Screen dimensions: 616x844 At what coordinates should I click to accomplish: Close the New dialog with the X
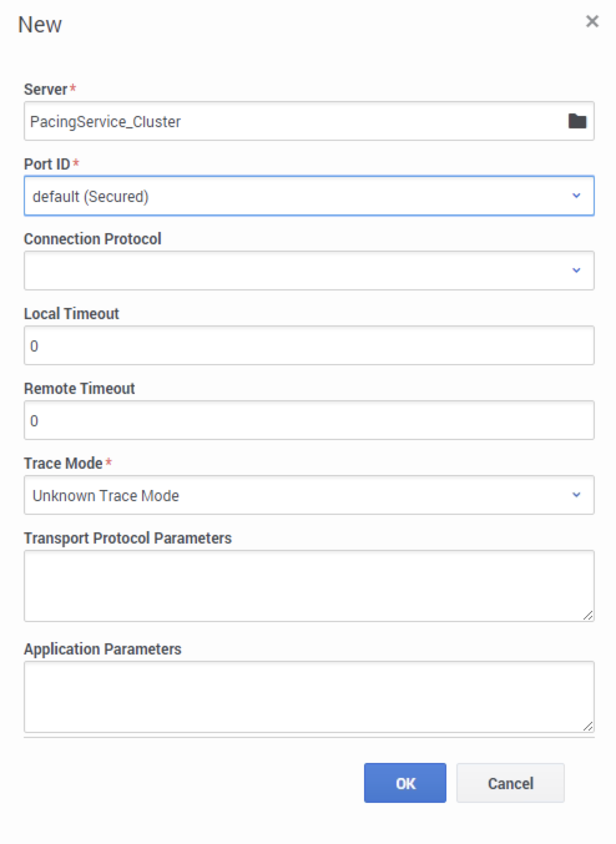592,22
